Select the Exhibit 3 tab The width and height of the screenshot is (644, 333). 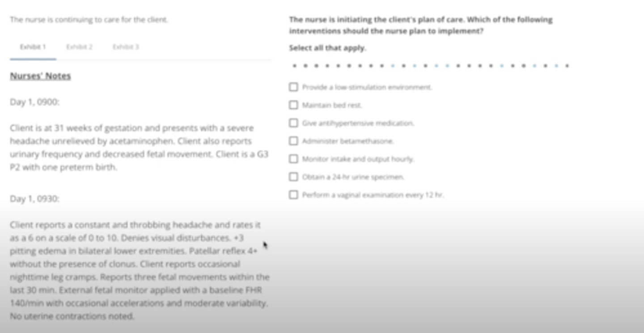point(126,47)
